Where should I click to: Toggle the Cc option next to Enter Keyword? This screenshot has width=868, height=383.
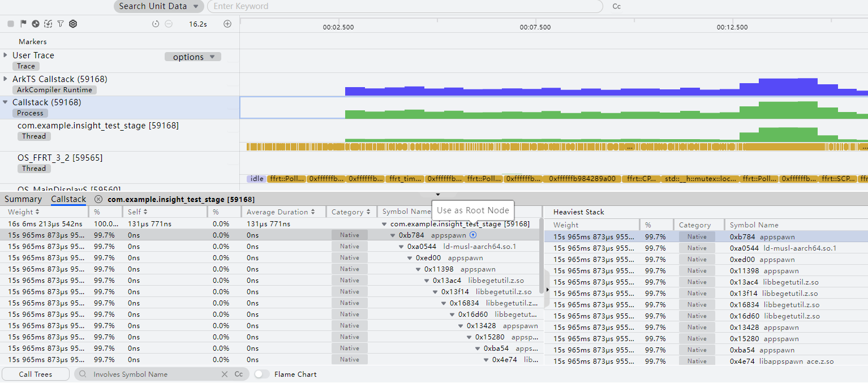click(617, 6)
